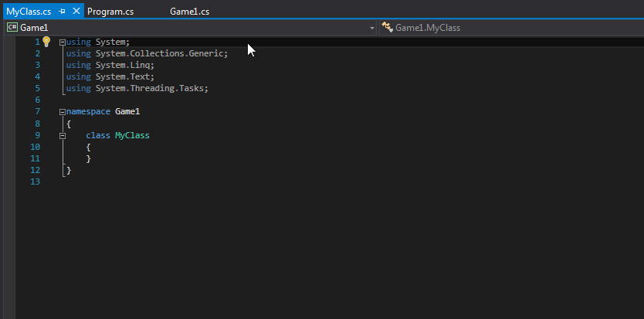Click the namespace keyword on line 7
The height and width of the screenshot is (319, 644).
[89, 112]
